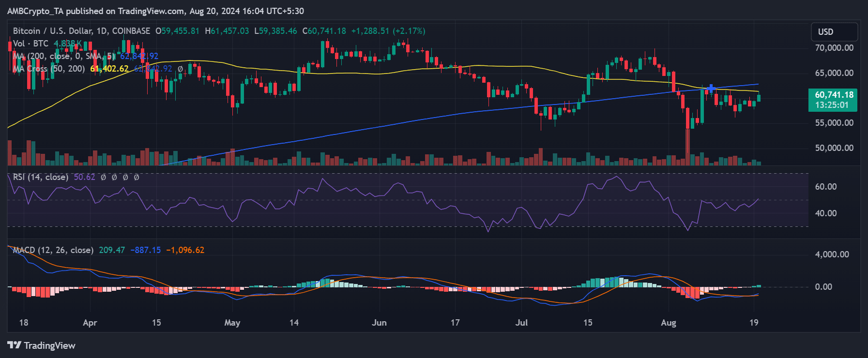Screen dimensions: 868x358
Task: Click the TradingView logo at bottom left
Action: click(x=41, y=345)
